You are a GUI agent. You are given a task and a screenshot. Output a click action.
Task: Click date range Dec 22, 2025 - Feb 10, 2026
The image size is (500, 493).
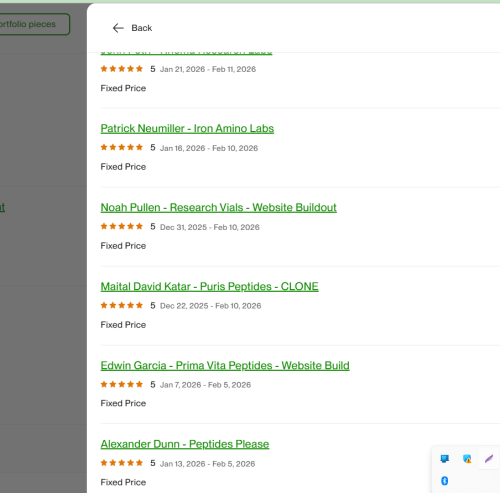click(x=211, y=306)
